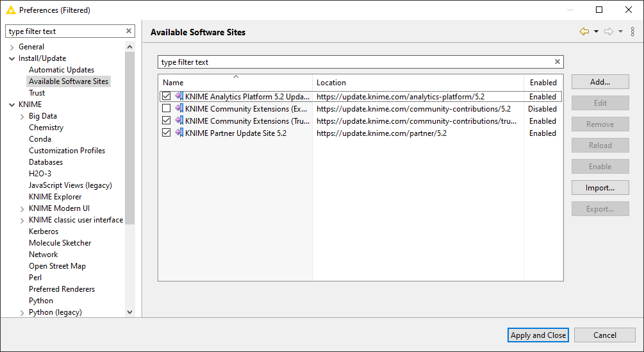Image resolution: width=644 pixels, height=352 pixels.
Task: Click the Add... button
Action: click(600, 81)
